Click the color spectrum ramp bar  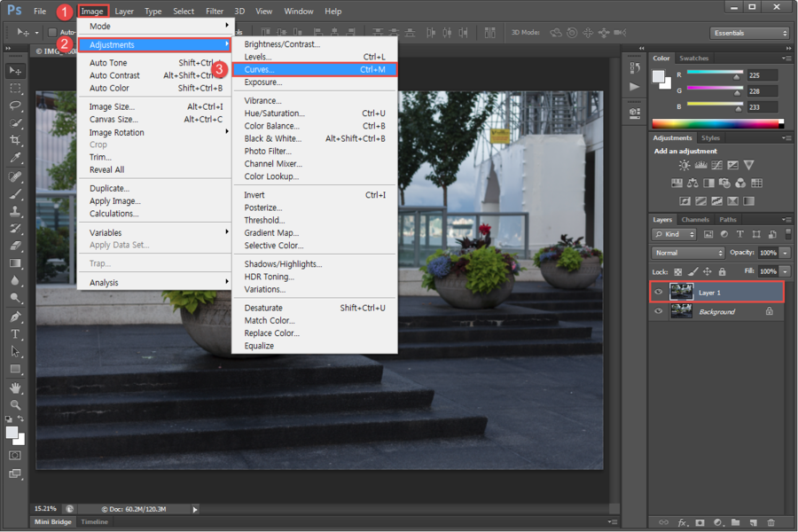click(x=716, y=124)
